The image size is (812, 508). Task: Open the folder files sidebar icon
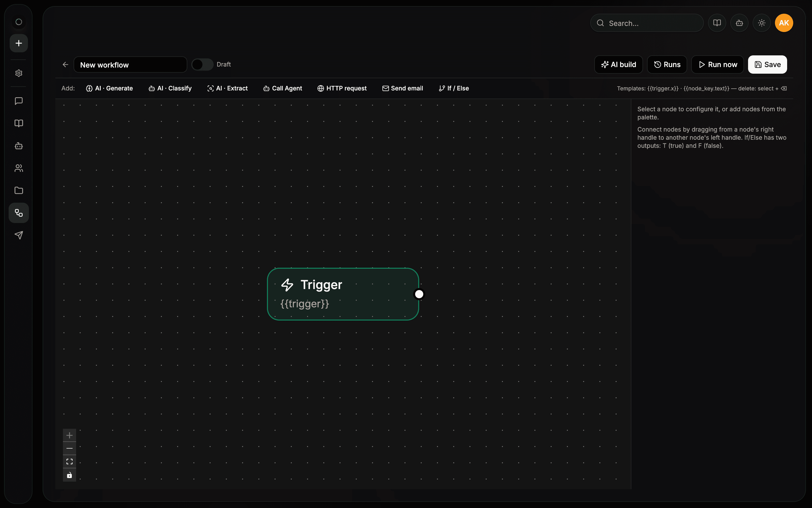(19, 190)
